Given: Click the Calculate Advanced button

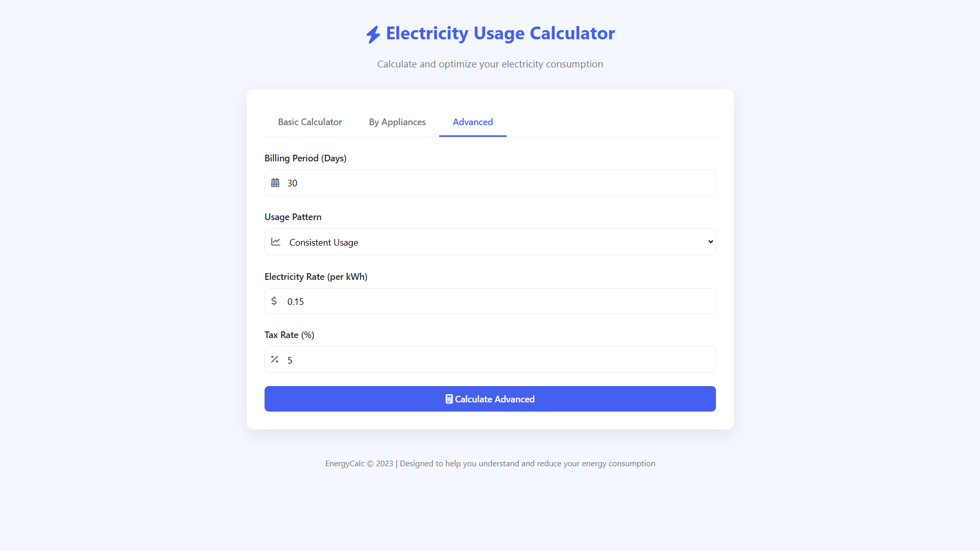Looking at the screenshot, I should tap(490, 399).
